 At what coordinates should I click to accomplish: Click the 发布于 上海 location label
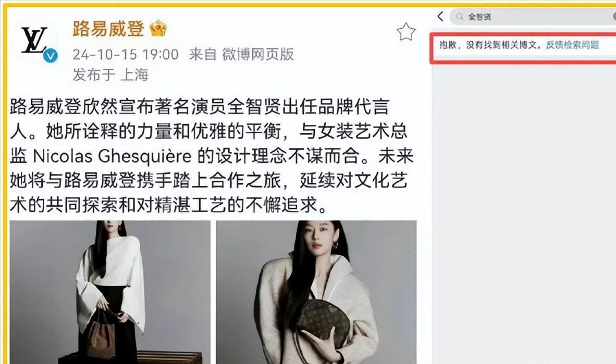point(110,74)
